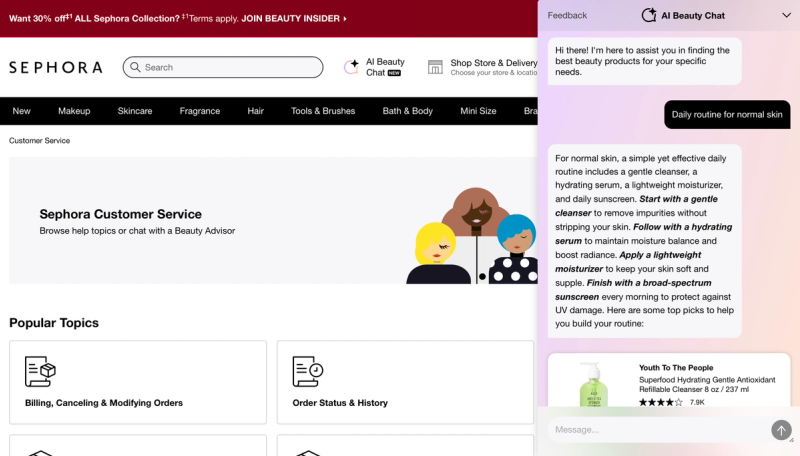800x456 pixels.
Task: Click the 'Hi there!' greeting message
Action: (644, 61)
